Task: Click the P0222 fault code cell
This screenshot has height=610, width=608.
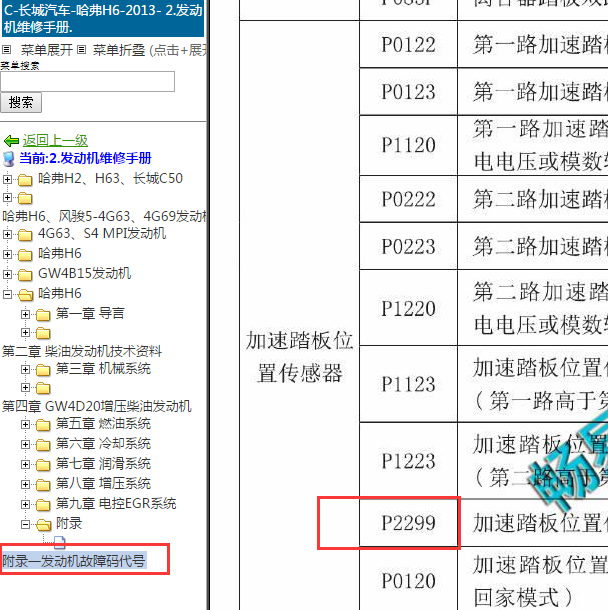Action: [408, 199]
